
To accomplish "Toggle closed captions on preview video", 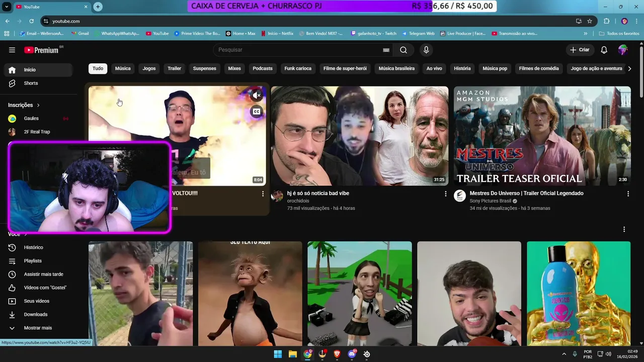I will [x=257, y=112].
